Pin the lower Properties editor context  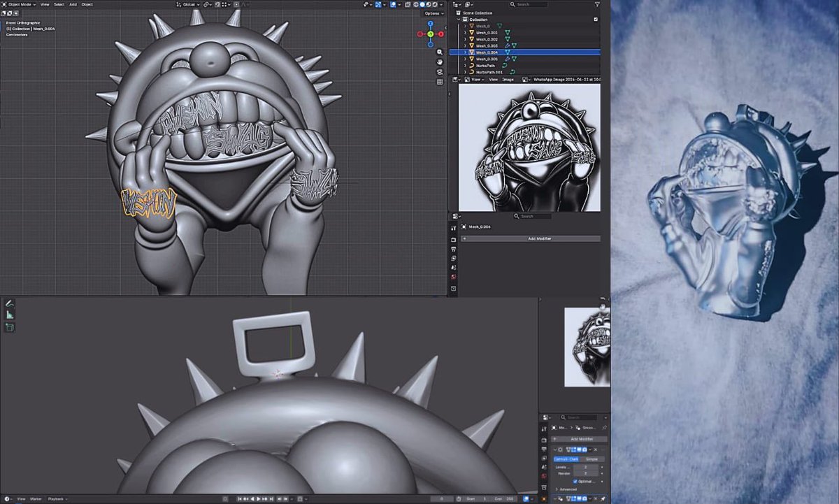tap(604, 428)
